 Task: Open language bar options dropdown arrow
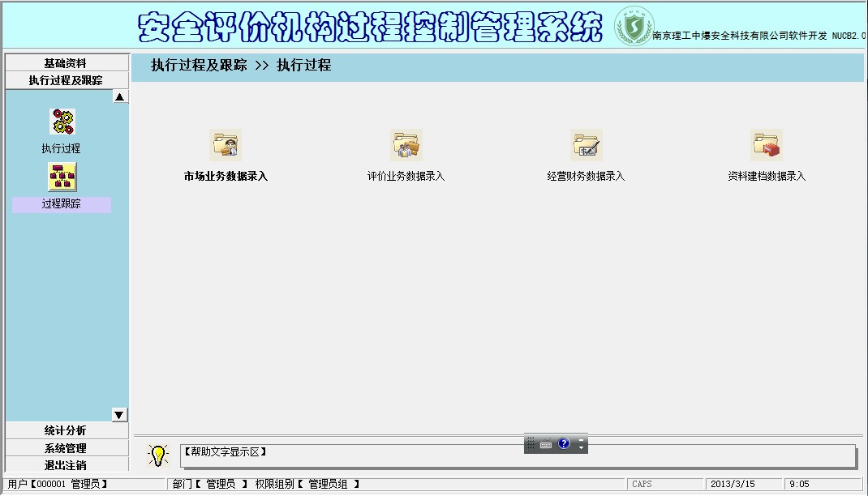(582, 448)
